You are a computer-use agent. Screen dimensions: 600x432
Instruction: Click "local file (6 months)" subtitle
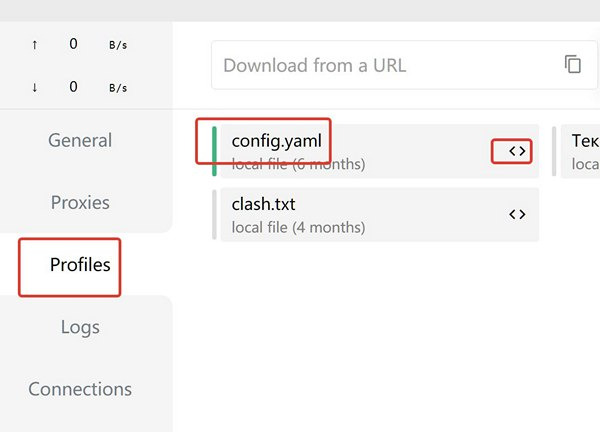(x=298, y=163)
